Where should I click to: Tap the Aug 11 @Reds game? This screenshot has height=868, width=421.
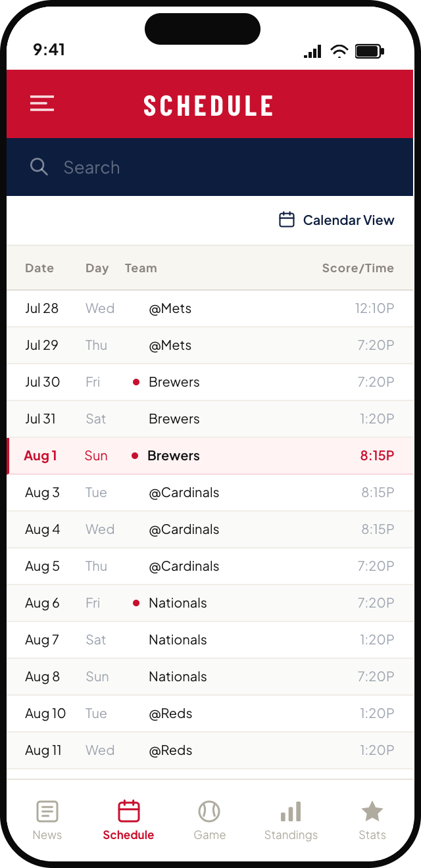210,750
